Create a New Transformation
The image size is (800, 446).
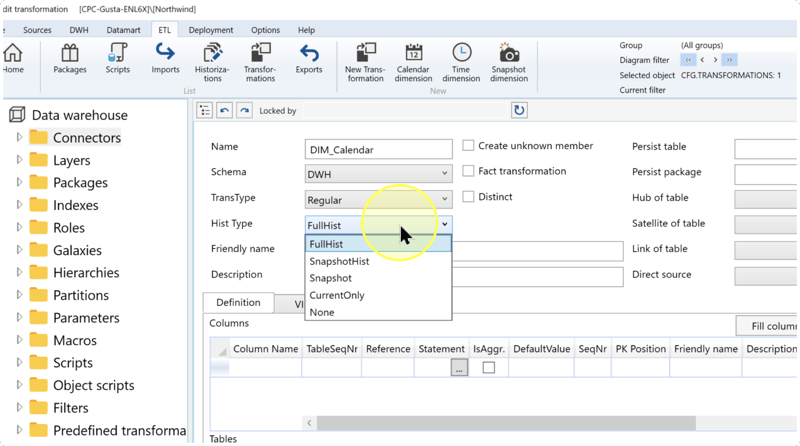(365, 62)
